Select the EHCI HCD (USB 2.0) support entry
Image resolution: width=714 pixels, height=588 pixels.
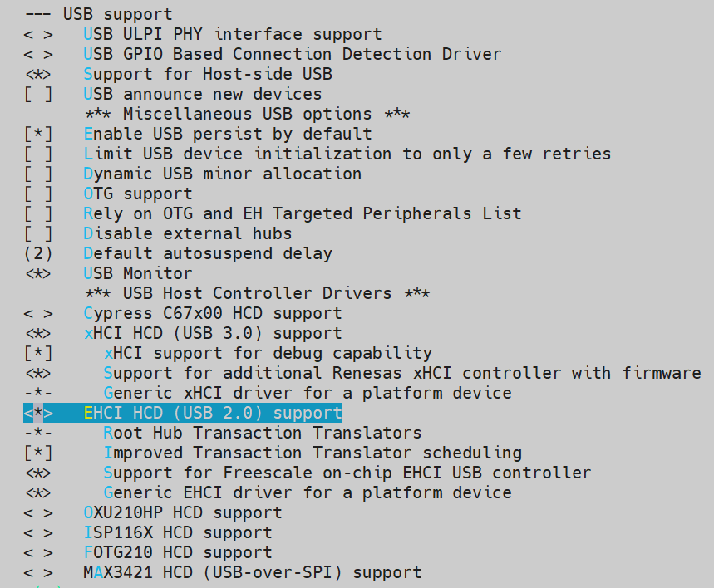point(183,414)
